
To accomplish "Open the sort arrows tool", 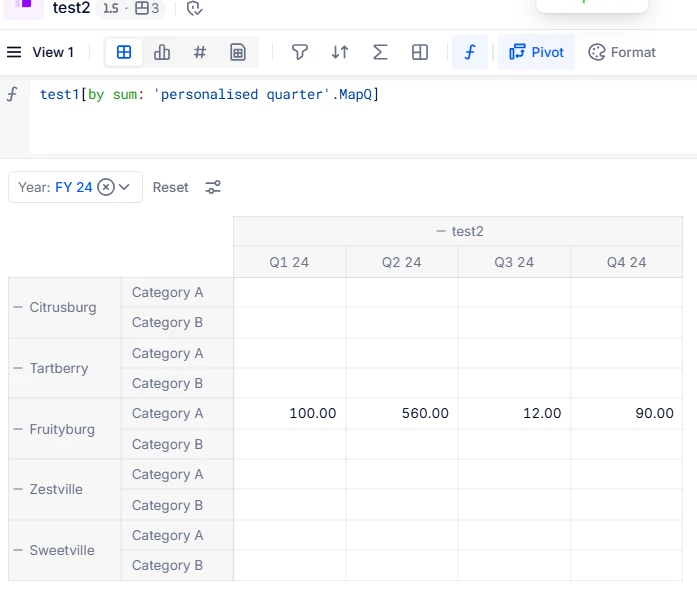I will click(340, 52).
